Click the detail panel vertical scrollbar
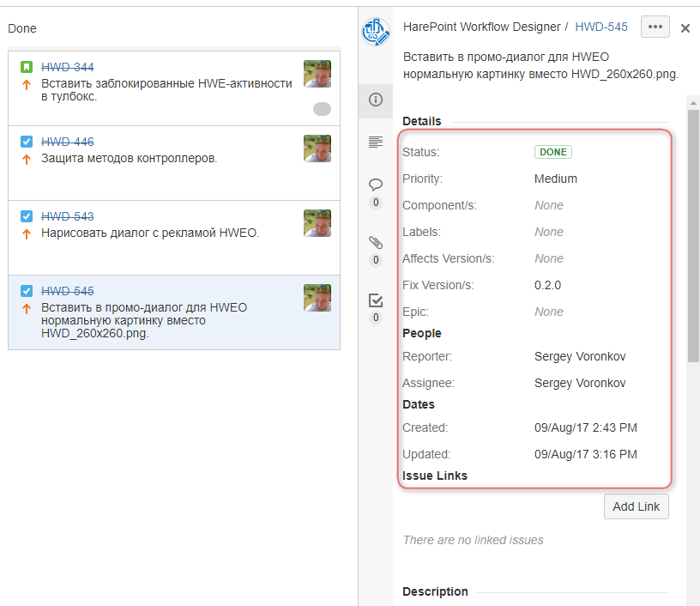This screenshot has height=606, width=700. point(693,236)
